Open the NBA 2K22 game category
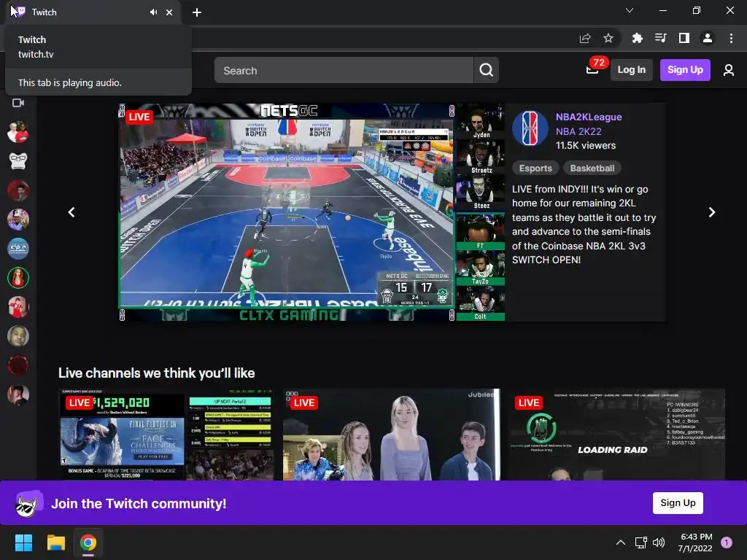Viewport: 747px width, 560px height. (x=578, y=131)
